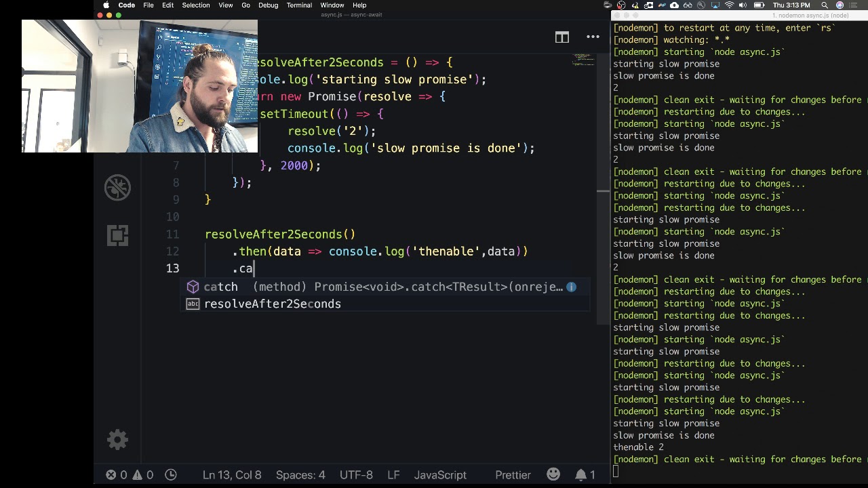868x488 pixels.
Task: Click the OBS red circle icon in menu bar
Action: [x=621, y=5]
